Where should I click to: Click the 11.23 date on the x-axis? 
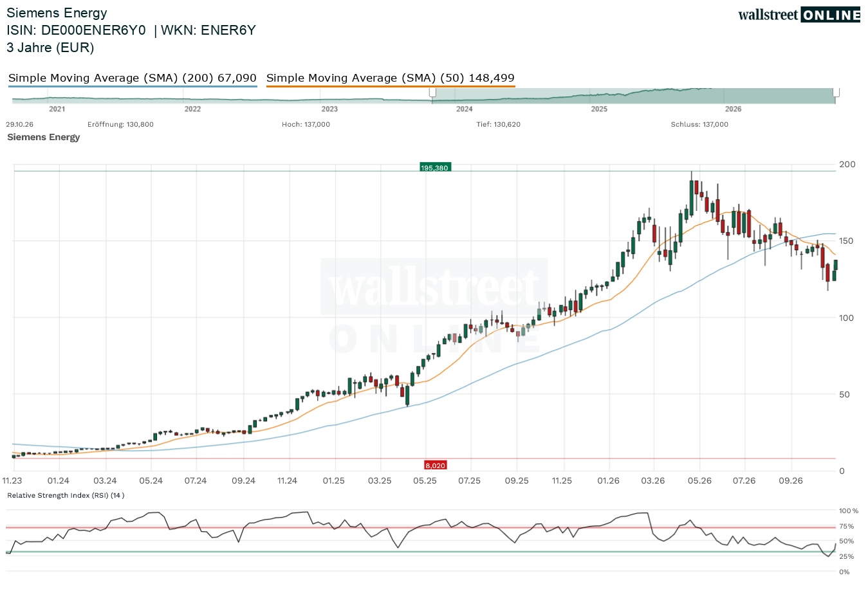(12, 481)
